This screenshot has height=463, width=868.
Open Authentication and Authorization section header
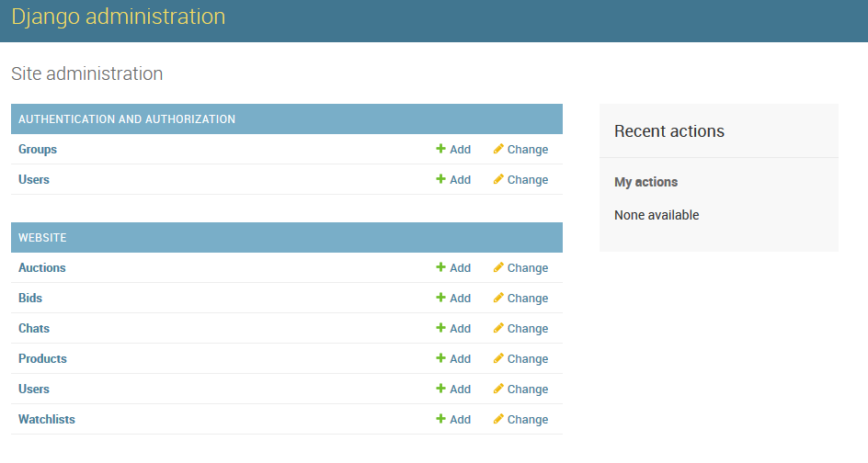pyautogui.click(x=127, y=119)
